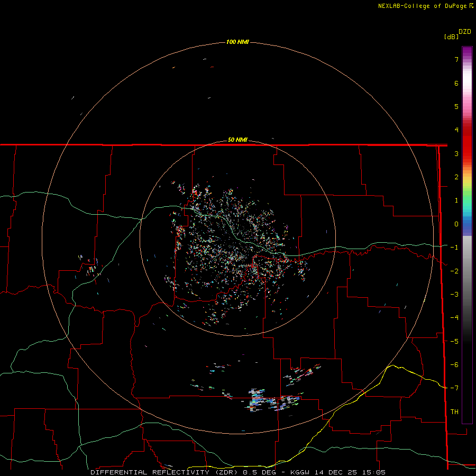Click the 50 NMI range ring label

click(237, 140)
